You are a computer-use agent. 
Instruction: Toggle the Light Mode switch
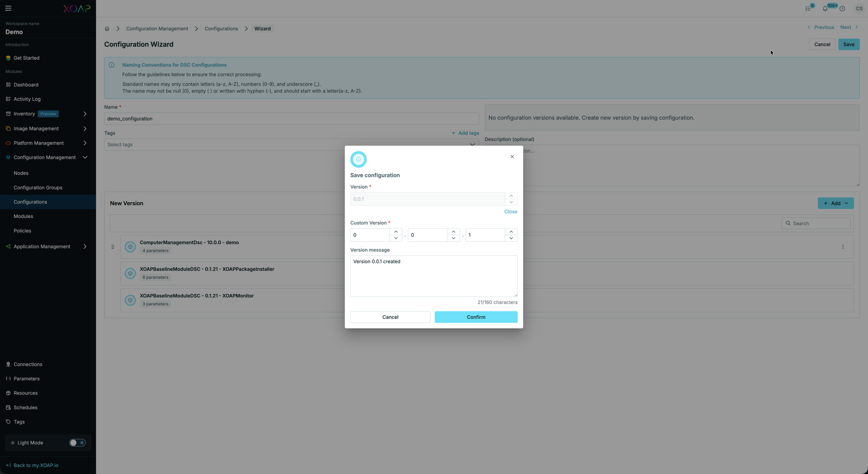77,443
